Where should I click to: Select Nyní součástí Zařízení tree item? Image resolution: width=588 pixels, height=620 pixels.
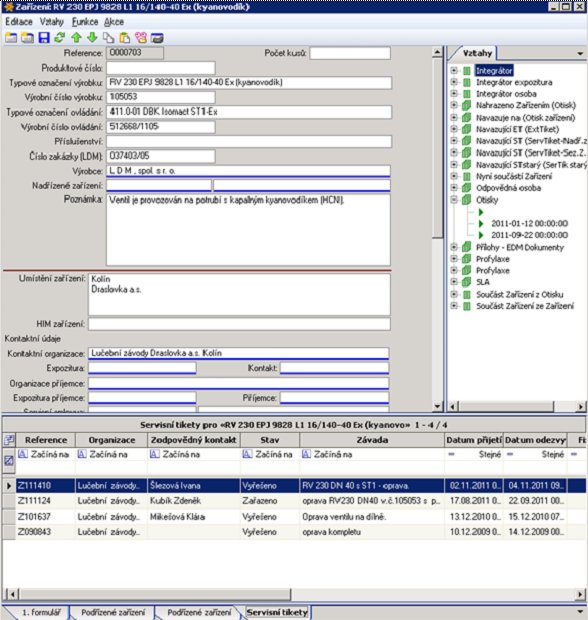[514, 176]
